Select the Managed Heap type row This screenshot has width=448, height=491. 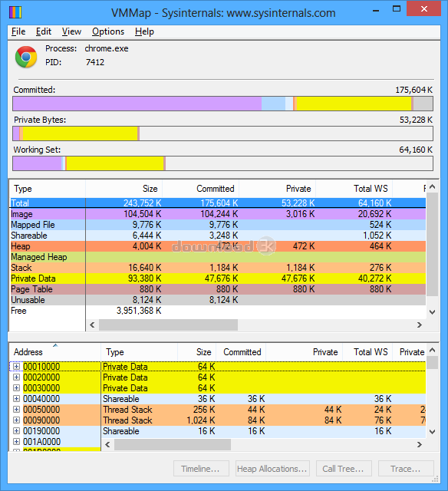coord(218,257)
